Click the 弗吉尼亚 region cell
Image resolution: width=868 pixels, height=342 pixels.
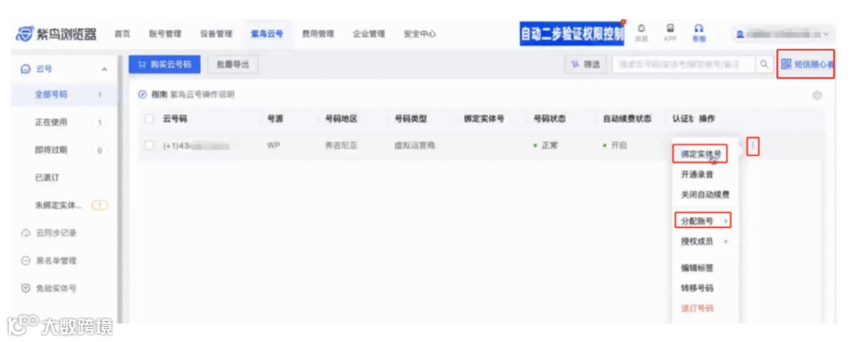pyautogui.click(x=341, y=146)
